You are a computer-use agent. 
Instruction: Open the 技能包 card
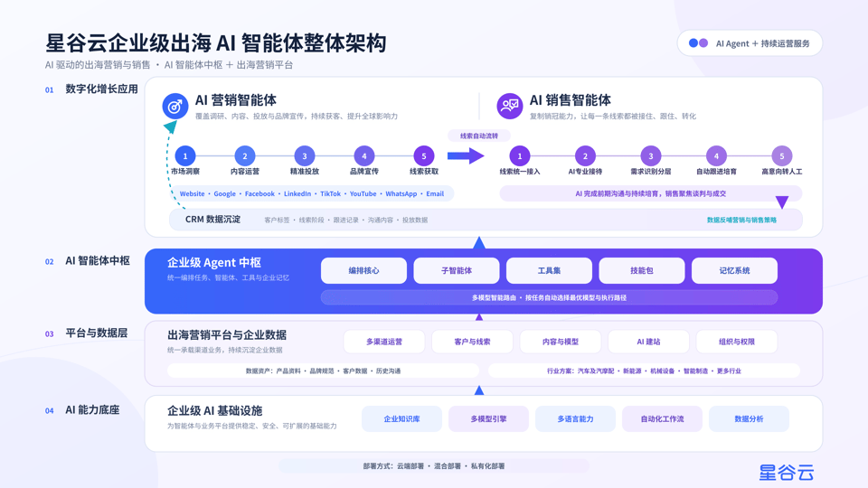pos(642,270)
